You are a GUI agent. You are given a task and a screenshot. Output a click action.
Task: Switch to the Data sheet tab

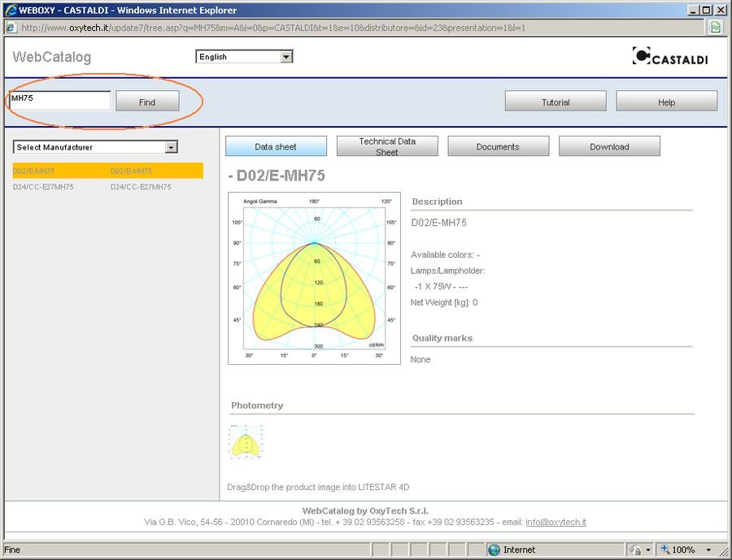(276, 146)
